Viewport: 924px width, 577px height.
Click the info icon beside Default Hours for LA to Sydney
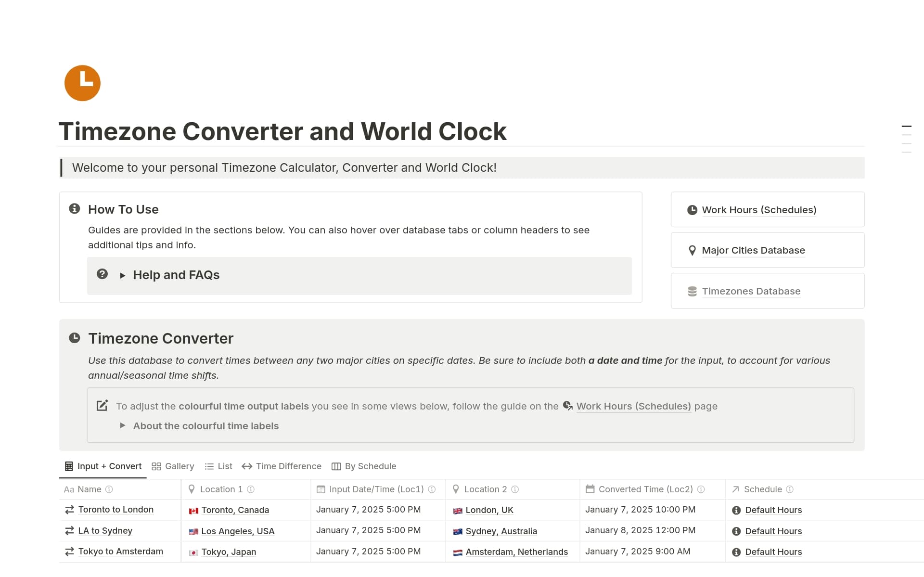click(736, 531)
